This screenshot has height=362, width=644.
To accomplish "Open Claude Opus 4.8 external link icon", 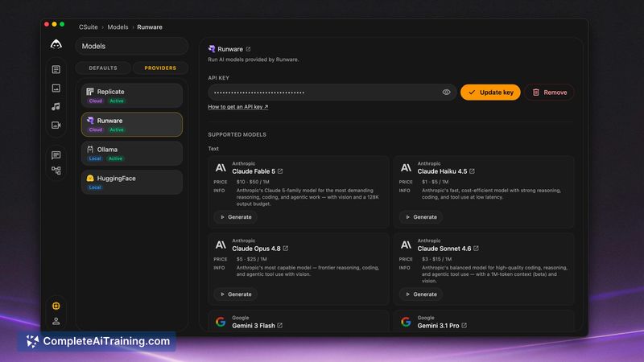I will (286, 249).
